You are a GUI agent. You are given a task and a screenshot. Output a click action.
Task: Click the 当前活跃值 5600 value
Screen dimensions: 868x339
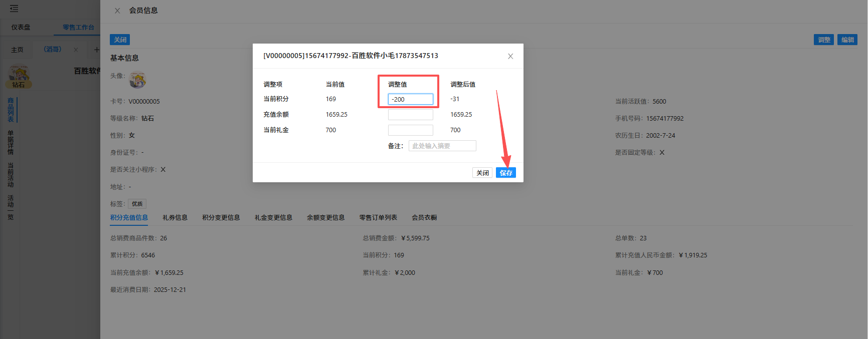click(659, 101)
